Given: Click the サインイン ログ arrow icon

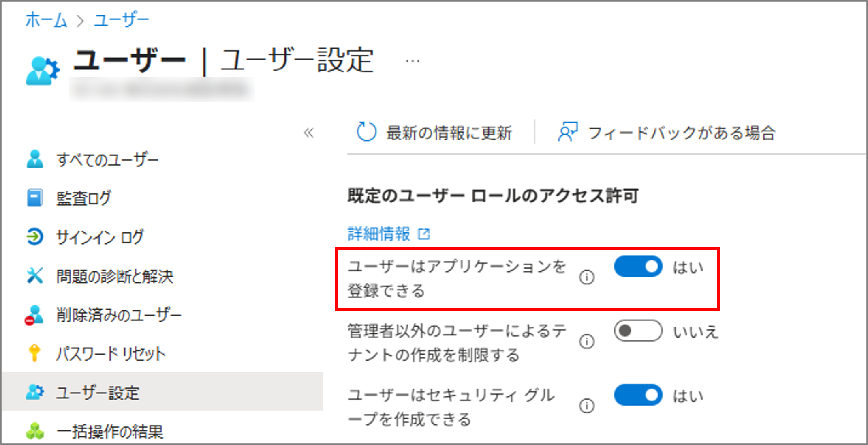Looking at the screenshot, I should 34,236.
